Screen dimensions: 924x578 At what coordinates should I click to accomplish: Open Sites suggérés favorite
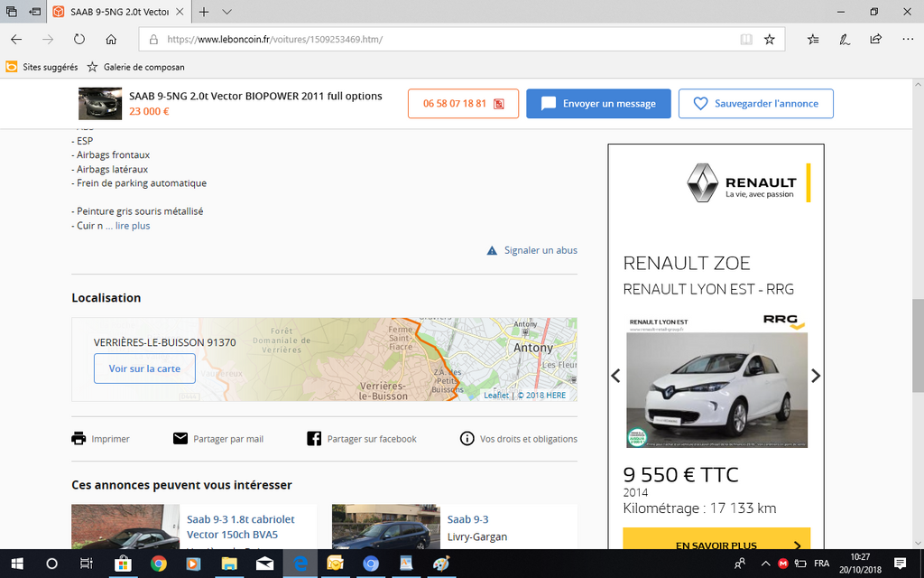click(x=42, y=67)
